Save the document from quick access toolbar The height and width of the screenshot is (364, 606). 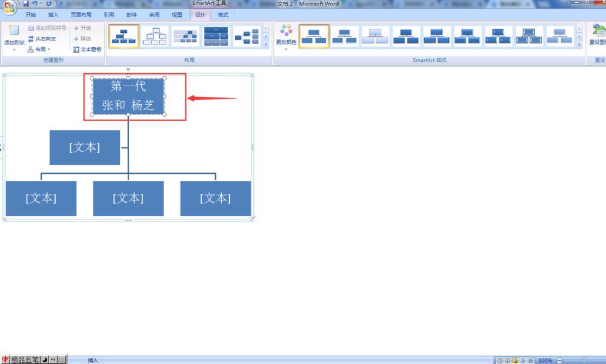25,4
